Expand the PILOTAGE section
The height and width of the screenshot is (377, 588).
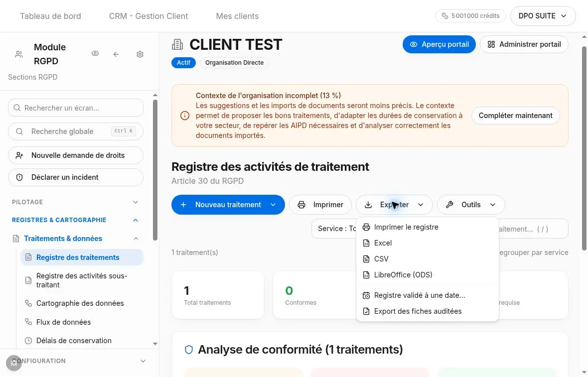click(x=75, y=202)
